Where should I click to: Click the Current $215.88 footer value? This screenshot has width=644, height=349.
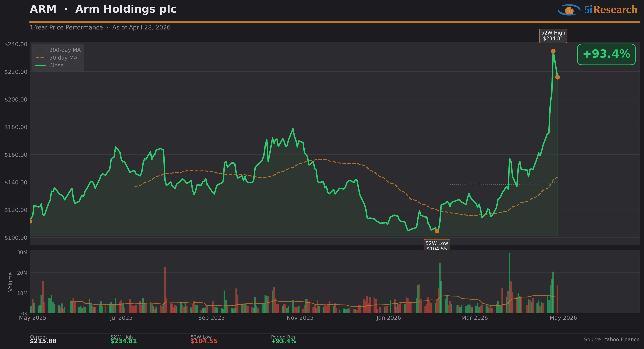pos(43,341)
